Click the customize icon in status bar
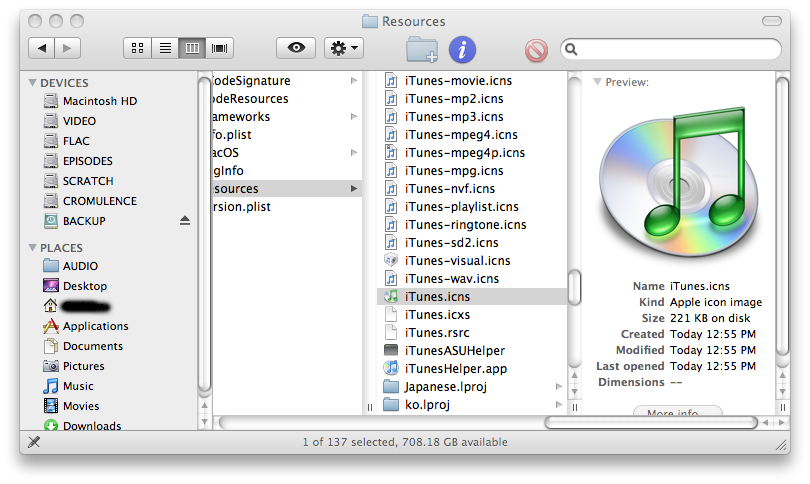The width and height of the screenshot is (810, 484). (x=34, y=442)
